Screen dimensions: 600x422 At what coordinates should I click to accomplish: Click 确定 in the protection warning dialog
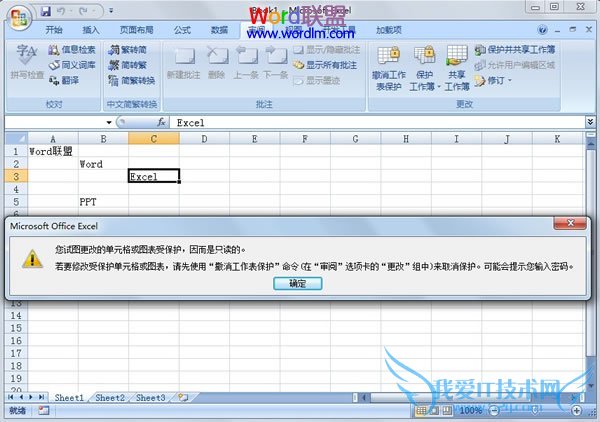click(x=298, y=284)
